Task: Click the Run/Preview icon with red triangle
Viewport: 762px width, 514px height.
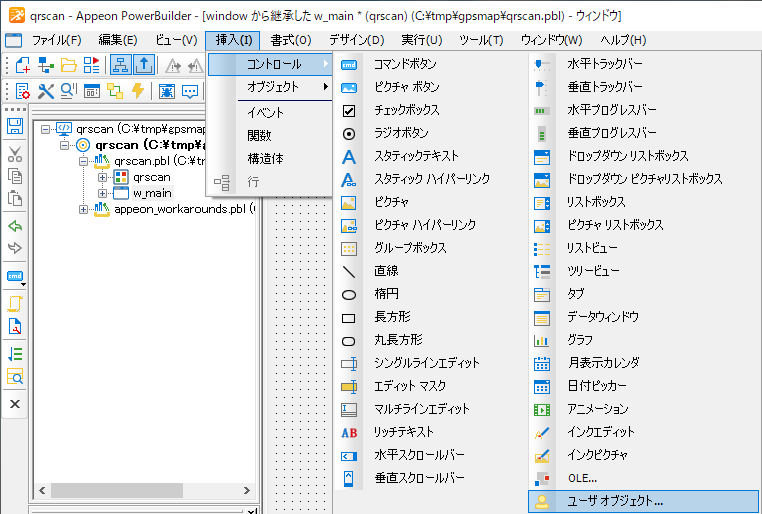Action: click(91, 65)
